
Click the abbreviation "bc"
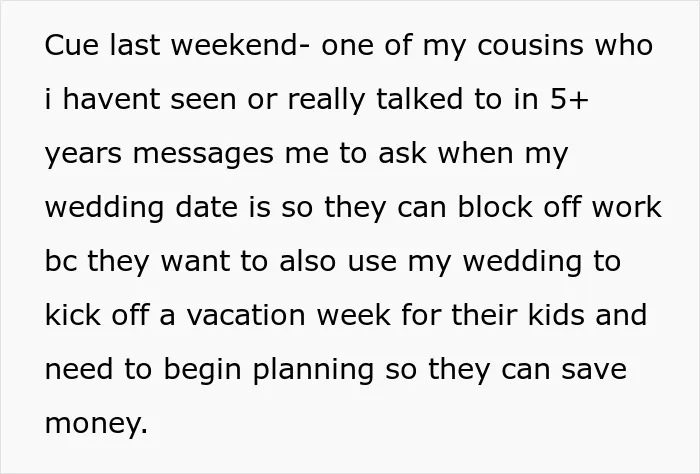pos(61,261)
